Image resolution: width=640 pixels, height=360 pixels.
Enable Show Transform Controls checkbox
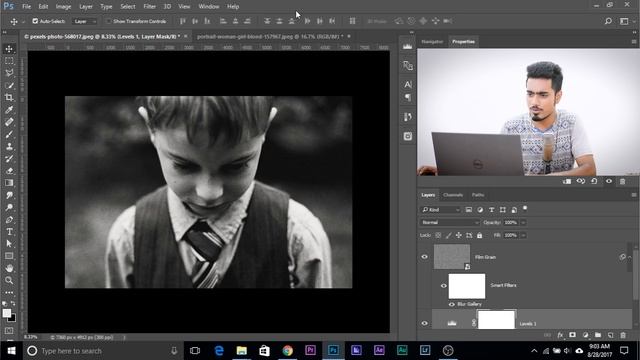109,21
